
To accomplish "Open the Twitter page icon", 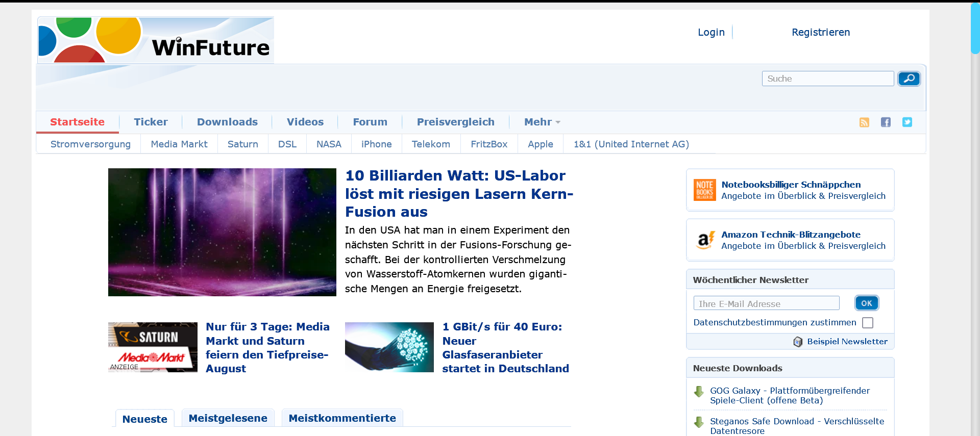I will point(907,122).
